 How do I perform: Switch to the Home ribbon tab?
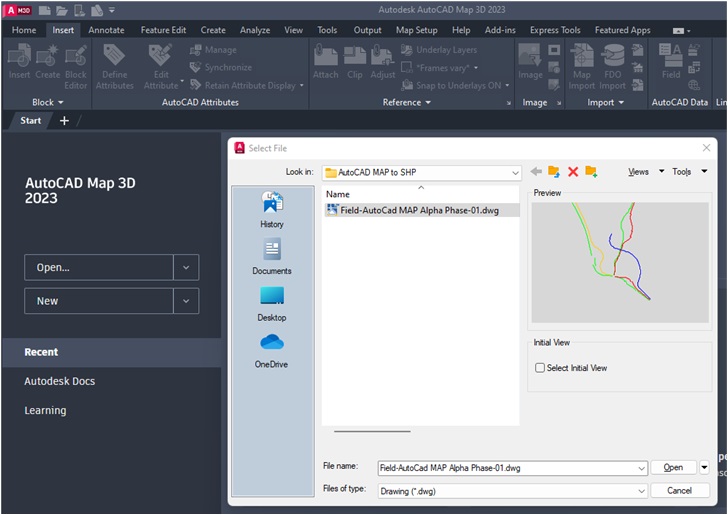(x=24, y=30)
